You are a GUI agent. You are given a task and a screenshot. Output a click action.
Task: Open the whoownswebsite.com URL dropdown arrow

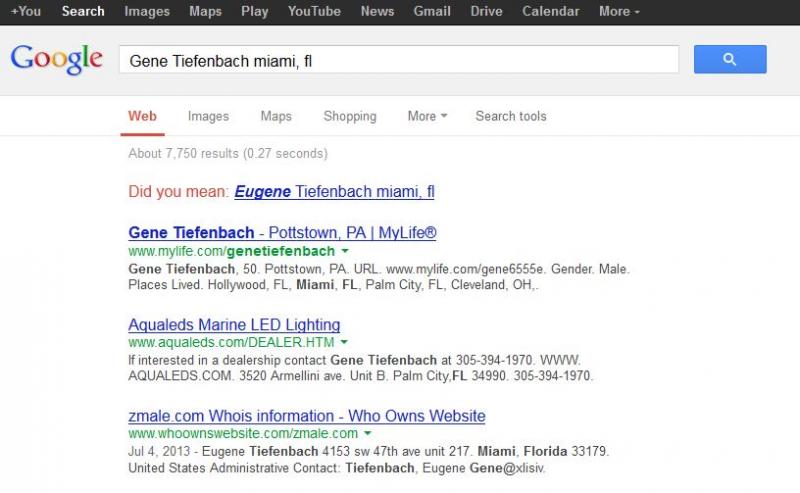point(367,433)
